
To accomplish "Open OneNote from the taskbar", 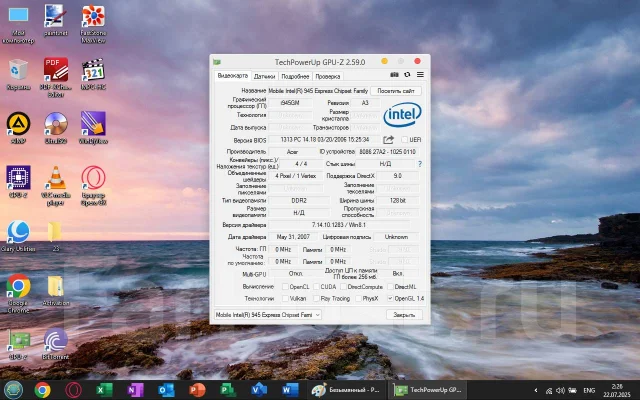I will pos(135,390).
